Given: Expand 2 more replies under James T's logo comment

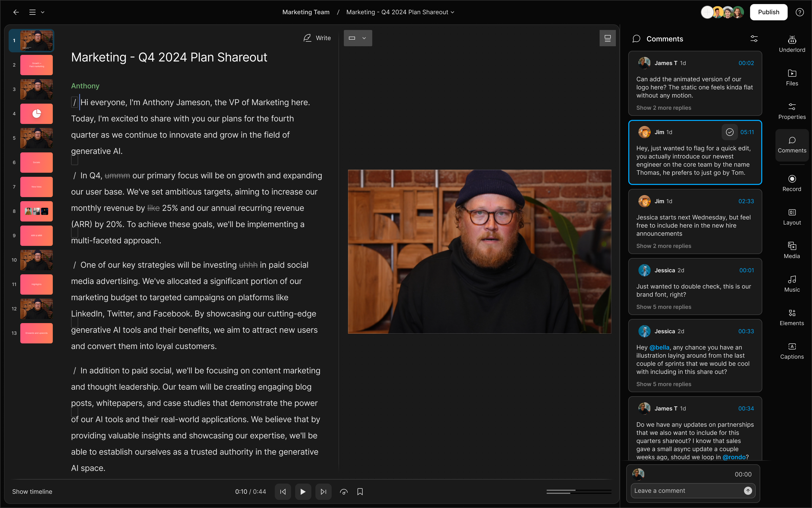Looking at the screenshot, I should (x=664, y=108).
